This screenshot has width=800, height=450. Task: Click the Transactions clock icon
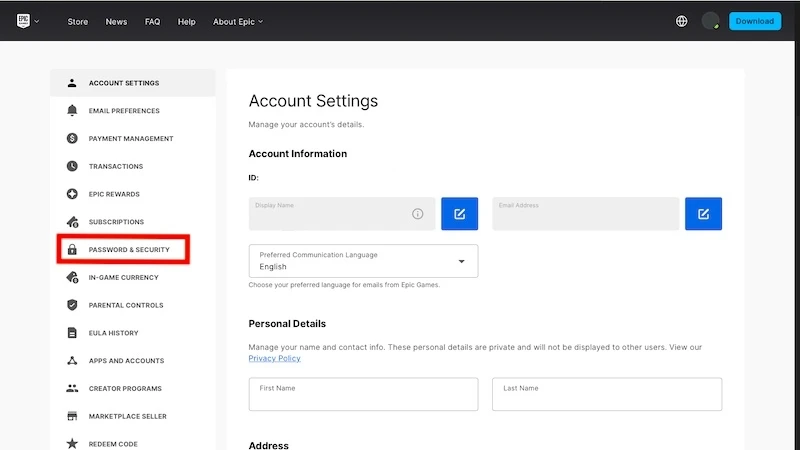click(x=72, y=166)
